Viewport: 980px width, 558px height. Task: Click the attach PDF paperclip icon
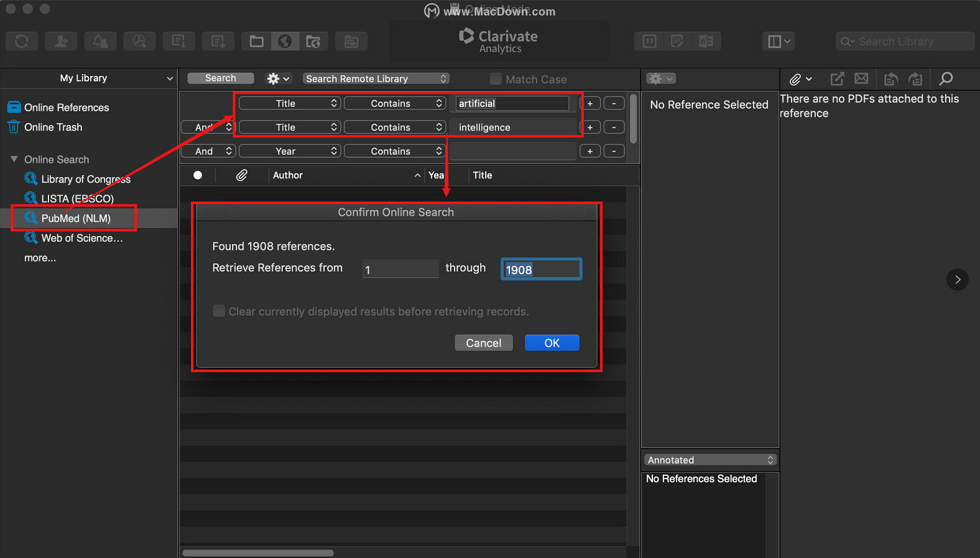click(801, 79)
